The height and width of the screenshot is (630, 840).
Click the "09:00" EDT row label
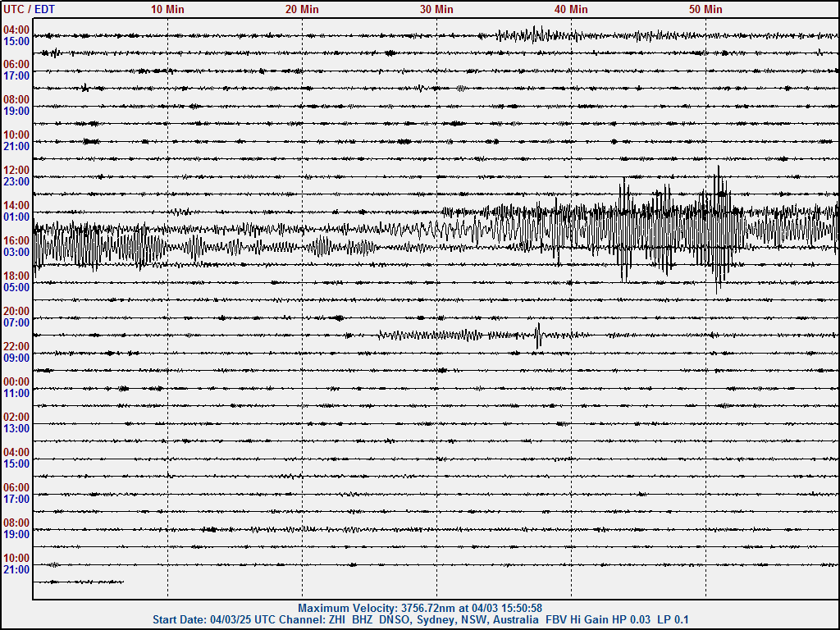[16, 358]
